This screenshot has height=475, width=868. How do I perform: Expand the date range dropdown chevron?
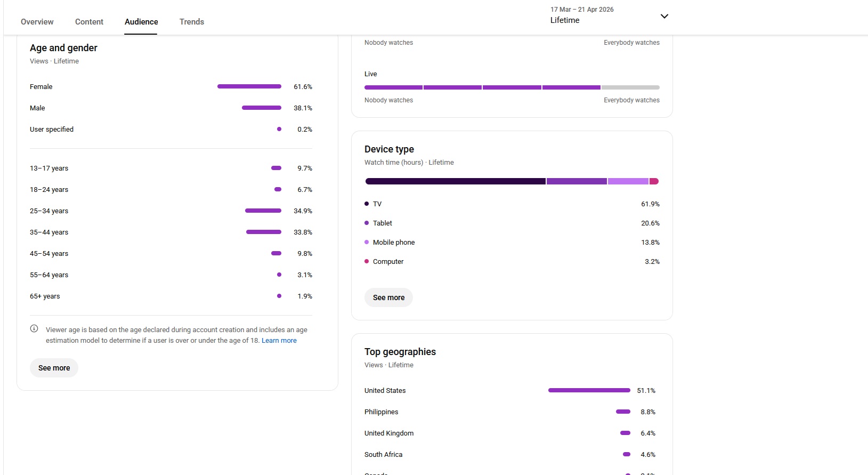click(664, 16)
